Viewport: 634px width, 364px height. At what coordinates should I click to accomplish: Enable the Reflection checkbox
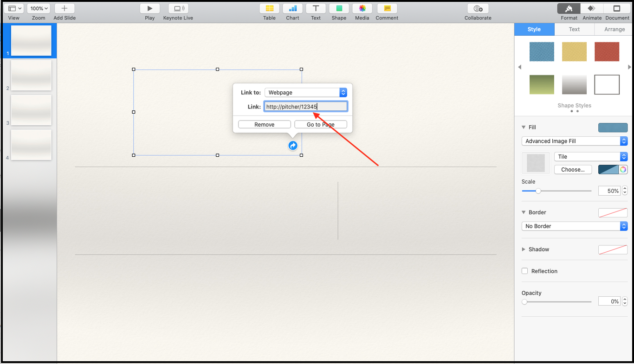(x=525, y=271)
